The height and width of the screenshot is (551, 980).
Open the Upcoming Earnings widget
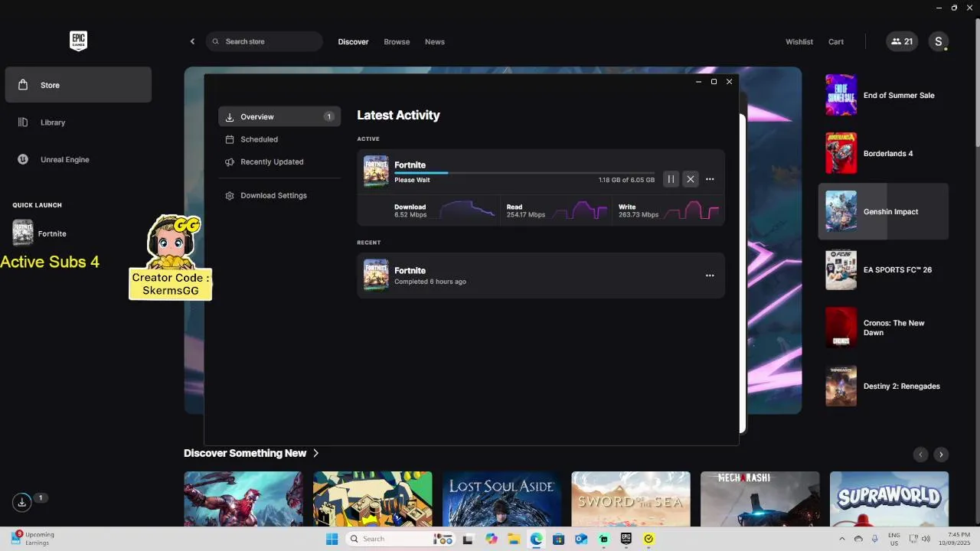point(33,539)
